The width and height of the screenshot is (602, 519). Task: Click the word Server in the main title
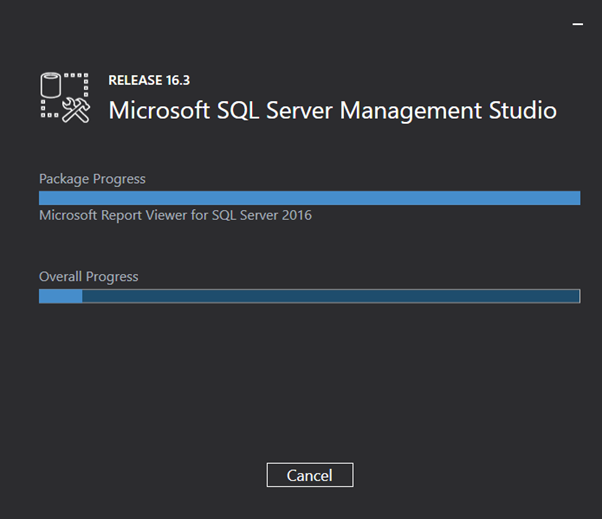299,111
